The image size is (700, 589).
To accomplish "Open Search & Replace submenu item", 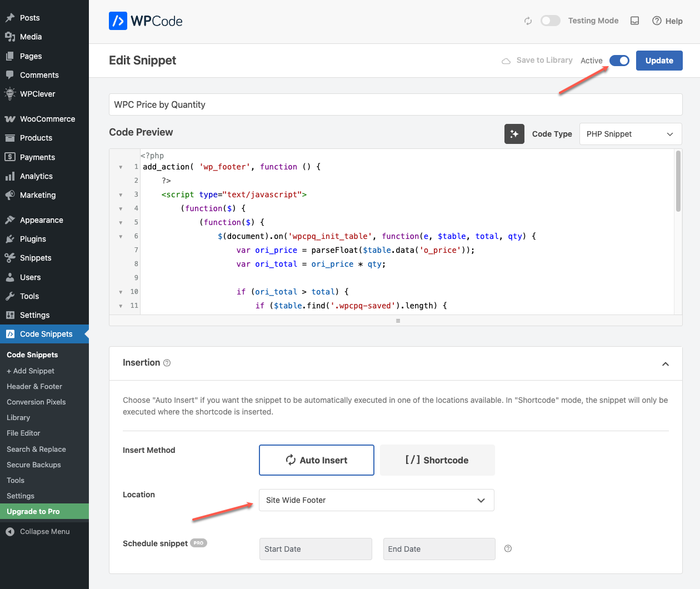I will [x=36, y=449].
